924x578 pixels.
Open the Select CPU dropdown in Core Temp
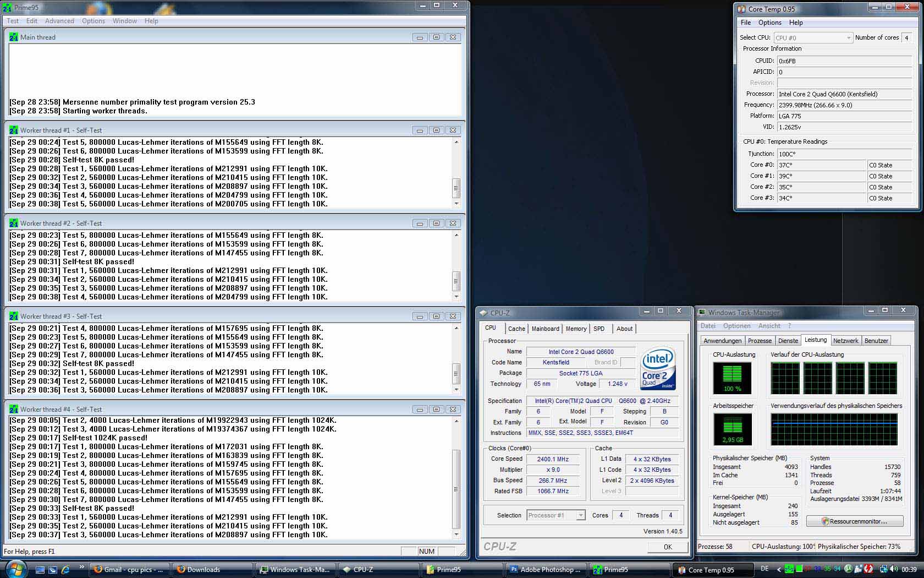(813, 38)
